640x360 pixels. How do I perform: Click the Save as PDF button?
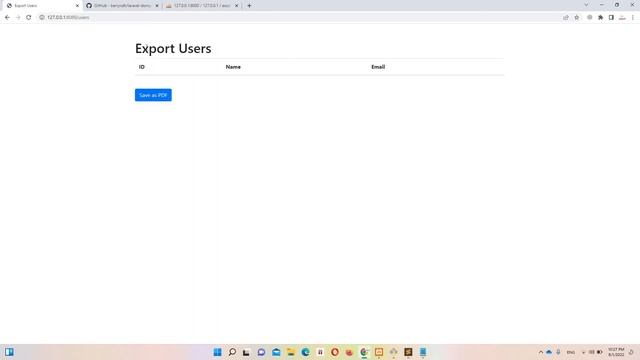[153, 95]
